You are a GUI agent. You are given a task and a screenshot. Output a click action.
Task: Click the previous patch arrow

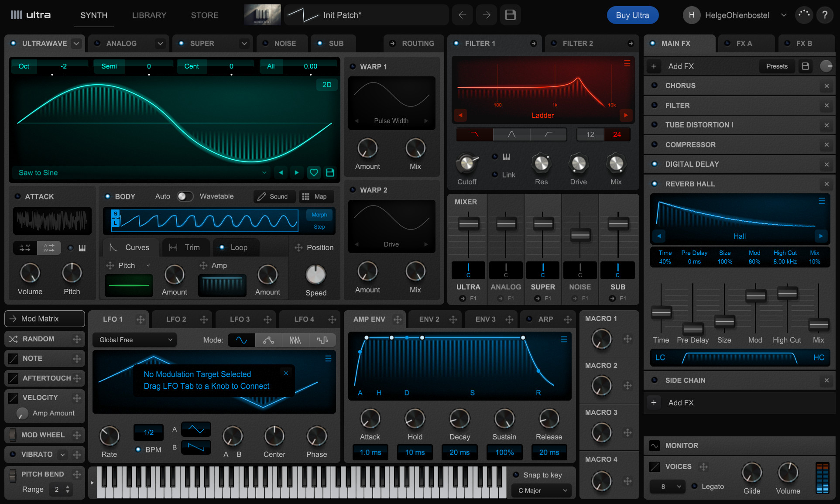click(462, 15)
